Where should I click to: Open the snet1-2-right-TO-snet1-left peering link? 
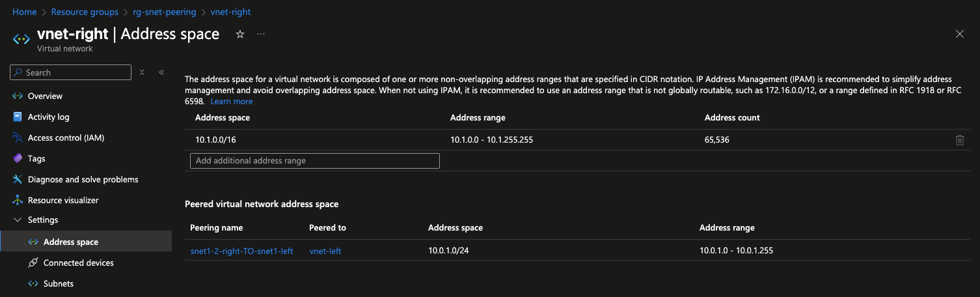coord(241,251)
